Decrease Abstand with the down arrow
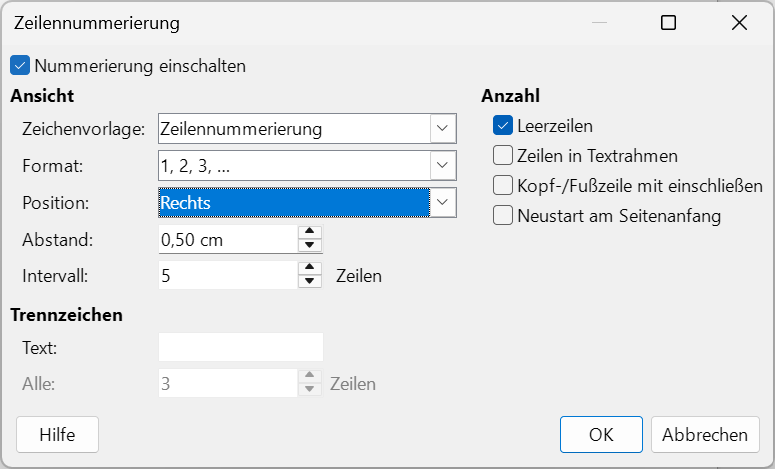This screenshot has width=775, height=469. click(310, 246)
